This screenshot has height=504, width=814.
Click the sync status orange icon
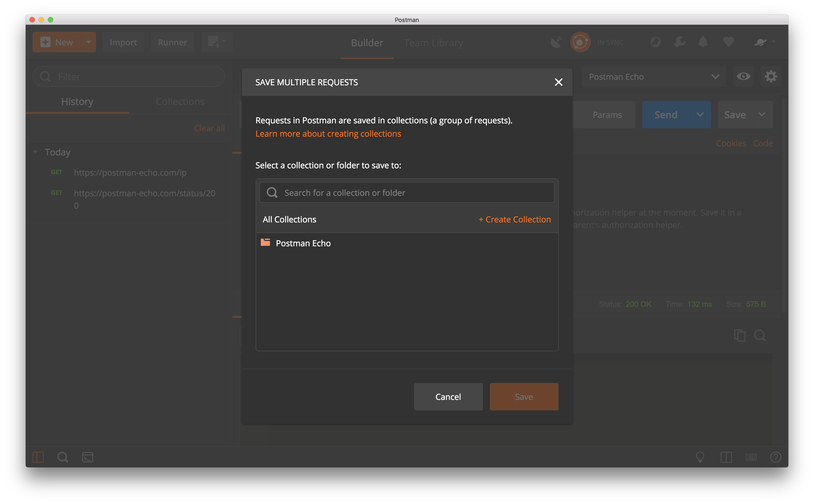pos(580,42)
